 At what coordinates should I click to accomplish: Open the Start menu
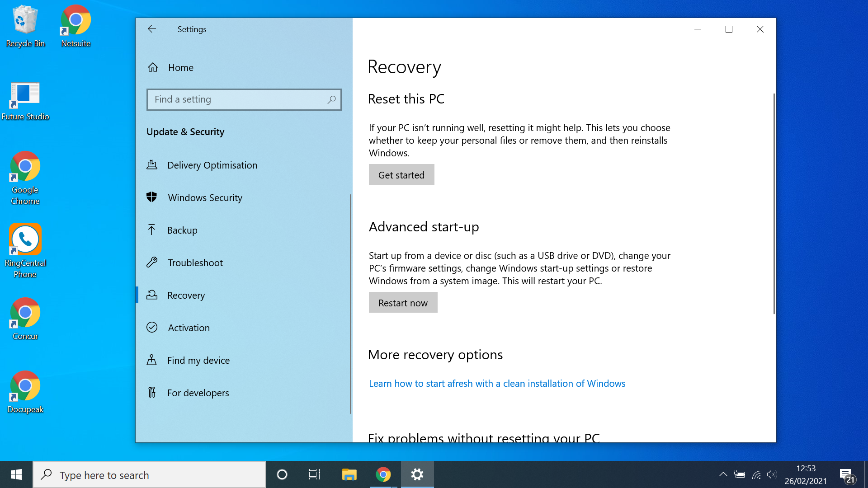[16, 474]
